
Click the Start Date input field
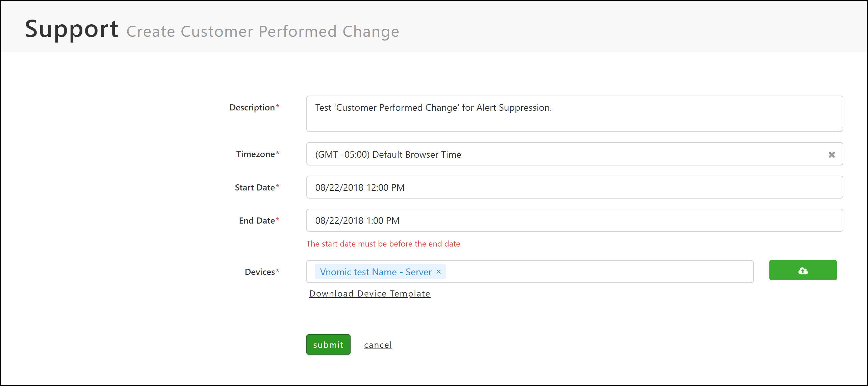tap(575, 187)
